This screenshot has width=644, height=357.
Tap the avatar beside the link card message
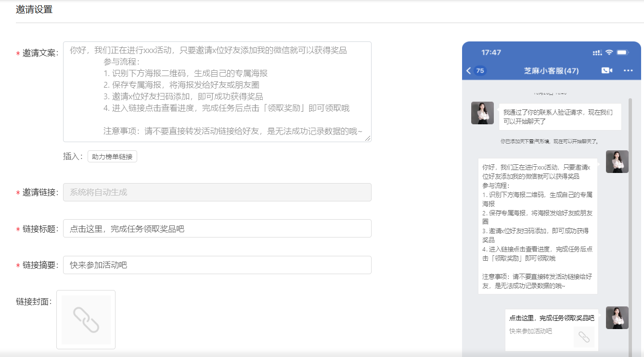tap(617, 317)
